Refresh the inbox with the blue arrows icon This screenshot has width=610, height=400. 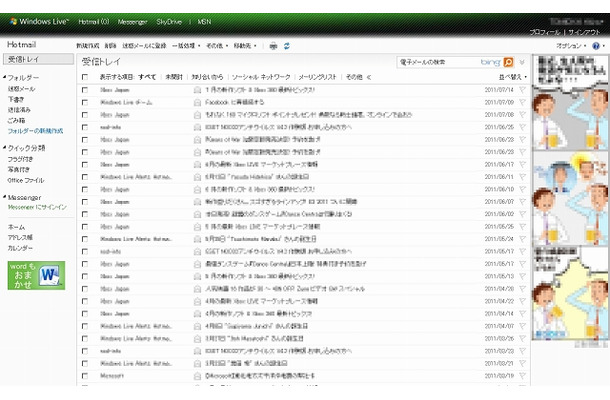(x=287, y=46)
